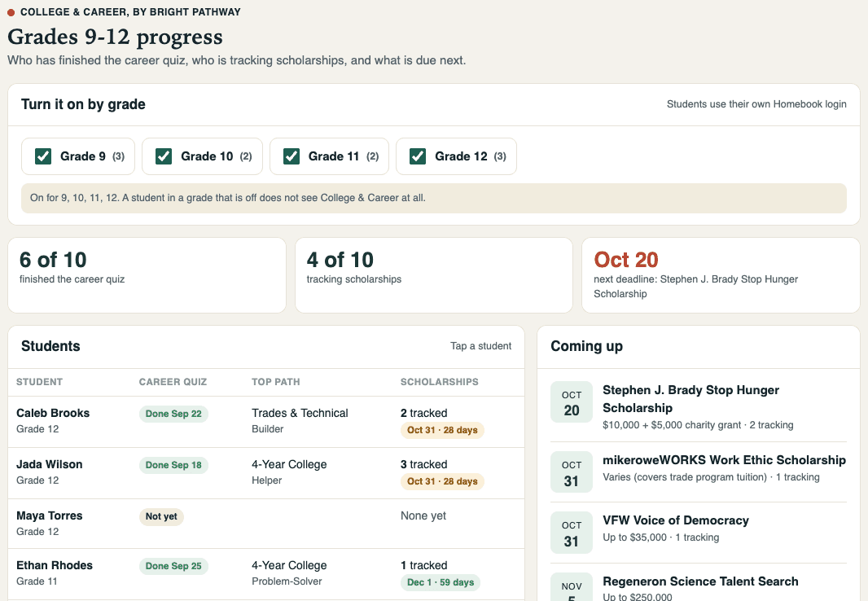Open Regeneron Science Talent Search item

click(x=699, y=586)
